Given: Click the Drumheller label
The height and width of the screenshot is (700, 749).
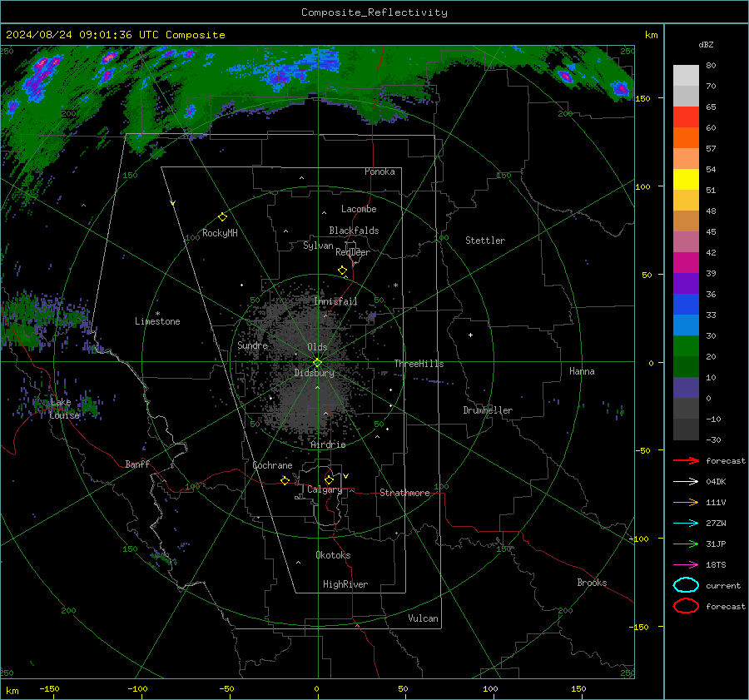Looking at the screenshot, I should pyautogui.click(x=488, y=410).
